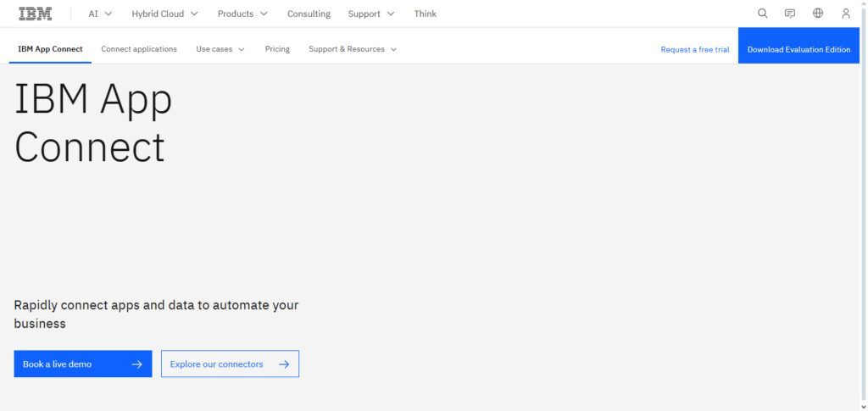Open the AI menu
The height and width of the screenshot is (411, 868).
[x=100, y=14]
